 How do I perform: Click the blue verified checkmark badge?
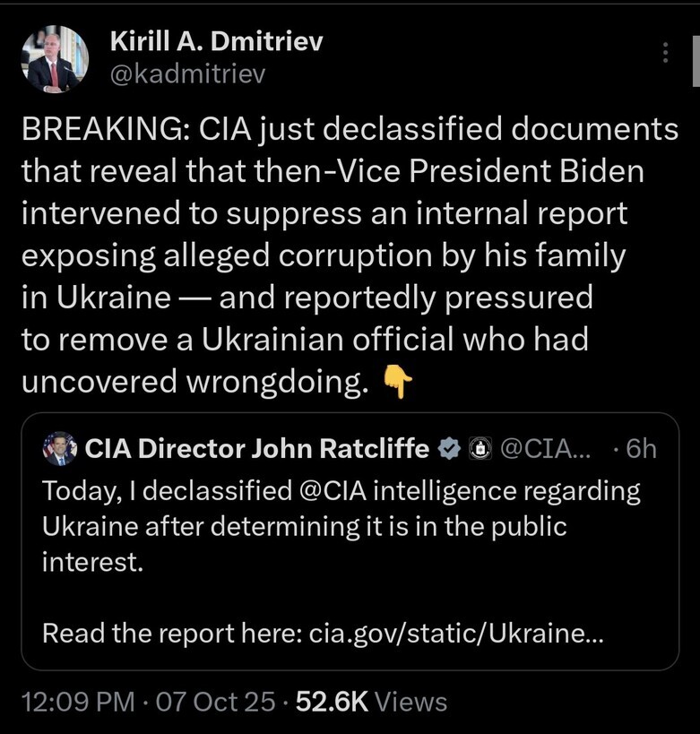pos(447,449)
